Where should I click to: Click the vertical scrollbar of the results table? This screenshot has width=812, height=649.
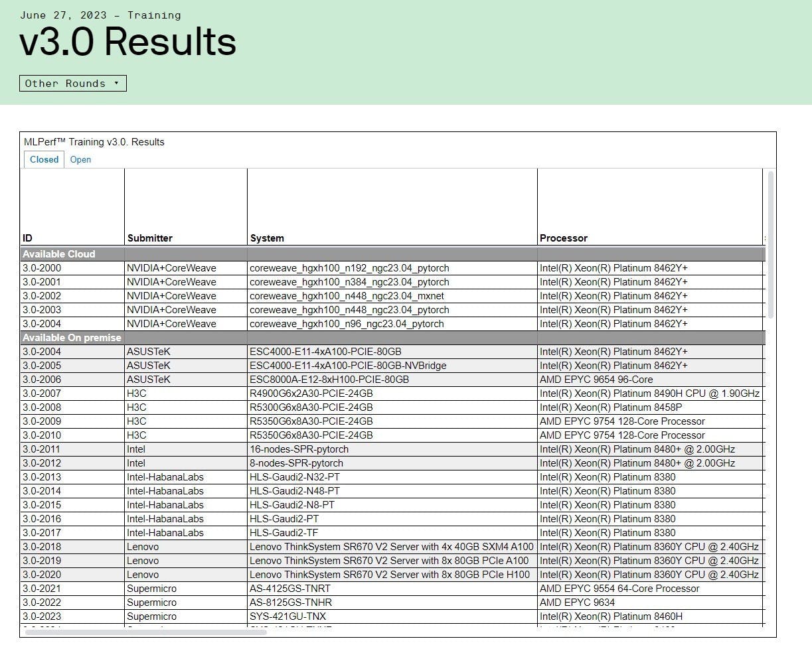pyautogui.click(x=770, y=244)
